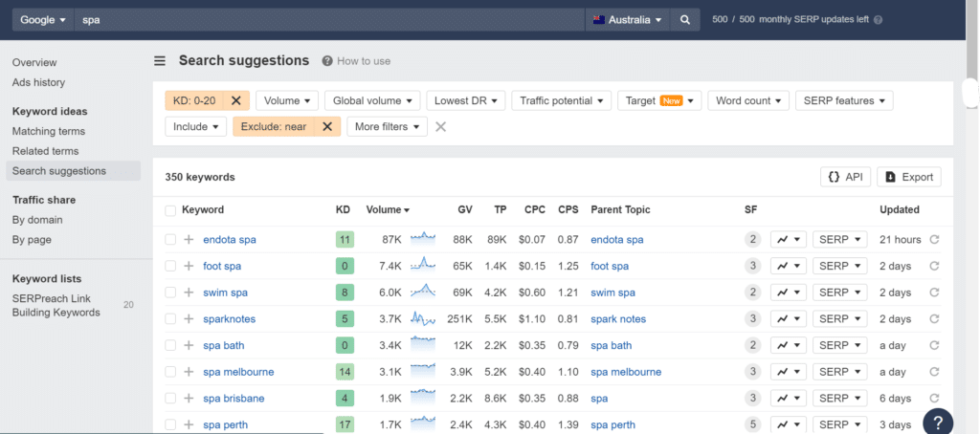
Task: Click the keyword search input field
Action: point(329,19)
